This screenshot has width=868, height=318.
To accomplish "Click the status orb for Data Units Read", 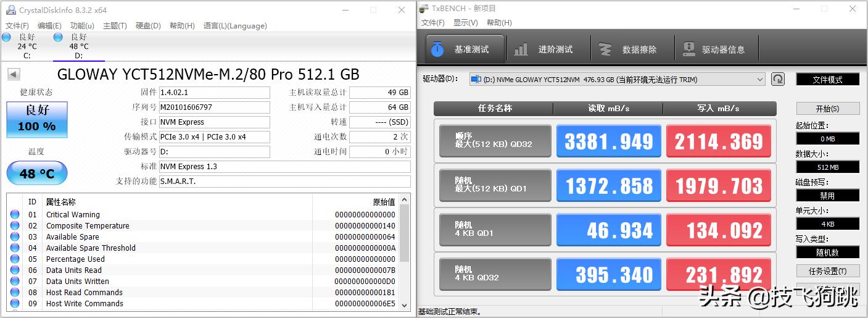I will point(15,270).
